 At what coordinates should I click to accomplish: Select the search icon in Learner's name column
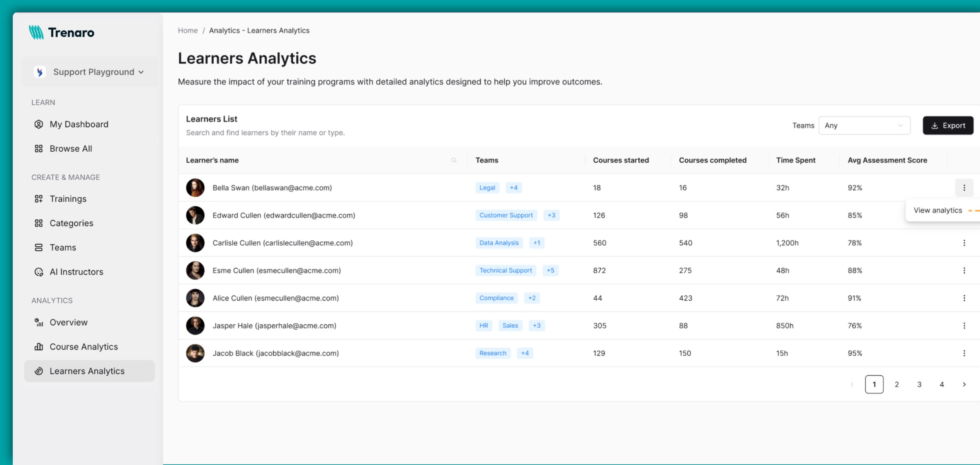[x=454, y=160]
